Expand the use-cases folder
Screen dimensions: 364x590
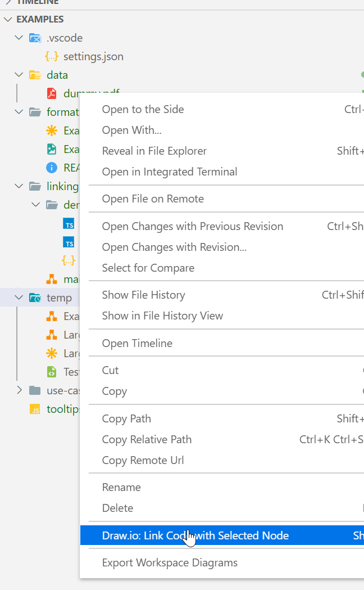[x=19, y=390]
